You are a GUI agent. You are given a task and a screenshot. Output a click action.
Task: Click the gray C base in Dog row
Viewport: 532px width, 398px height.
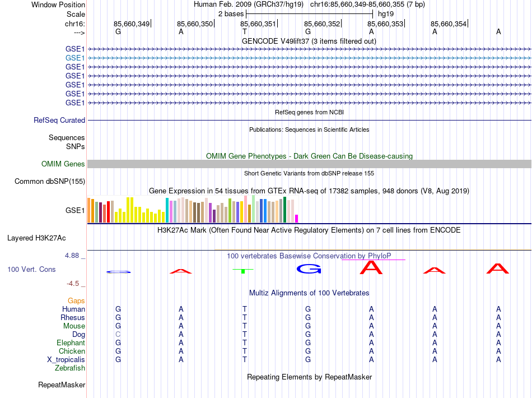point(118,335)
